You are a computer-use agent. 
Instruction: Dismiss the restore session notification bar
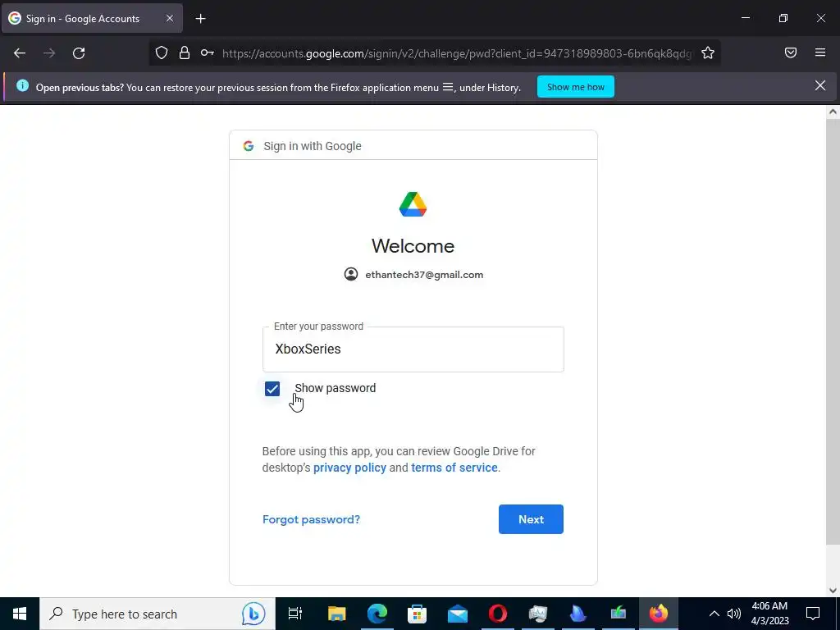coord(820,85)
